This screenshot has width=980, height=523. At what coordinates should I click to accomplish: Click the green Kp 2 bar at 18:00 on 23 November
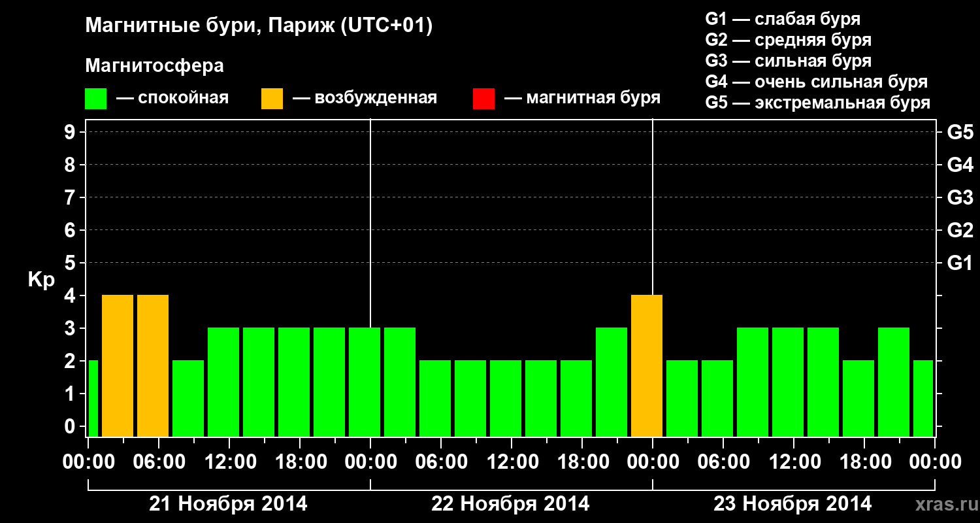pos(858,398)
